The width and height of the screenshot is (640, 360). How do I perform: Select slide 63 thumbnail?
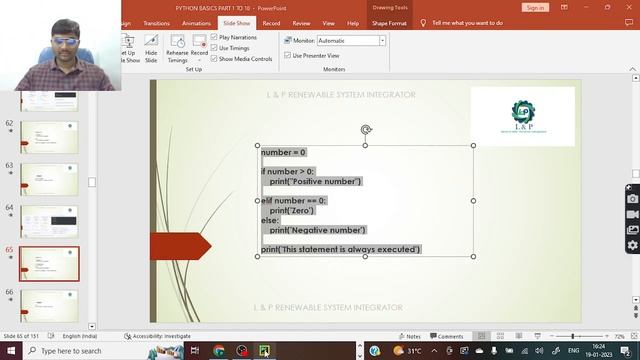tap(49, 180)
